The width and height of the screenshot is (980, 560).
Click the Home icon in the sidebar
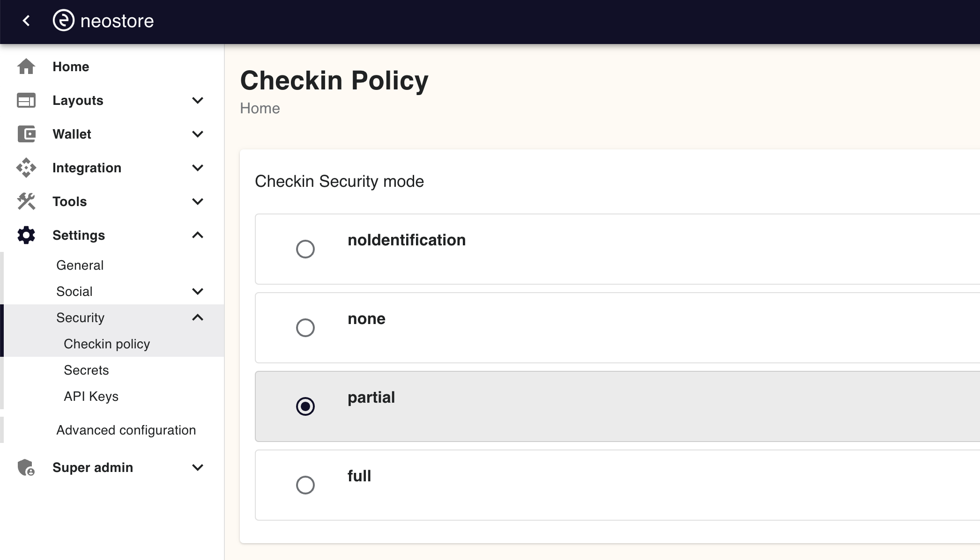click(27, 66)
